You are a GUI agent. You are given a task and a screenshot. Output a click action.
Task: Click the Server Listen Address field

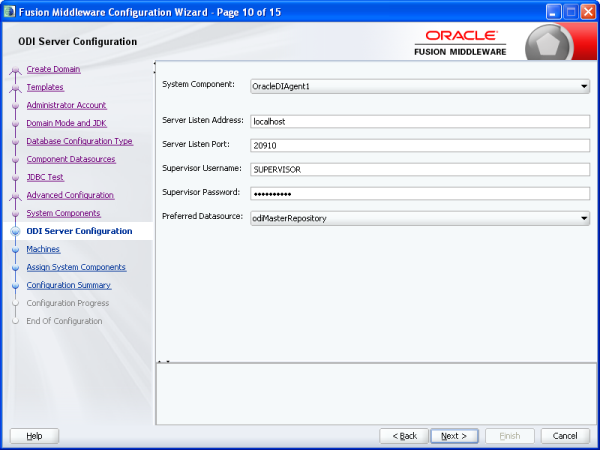pyautogui.click(x=419, y=121)
